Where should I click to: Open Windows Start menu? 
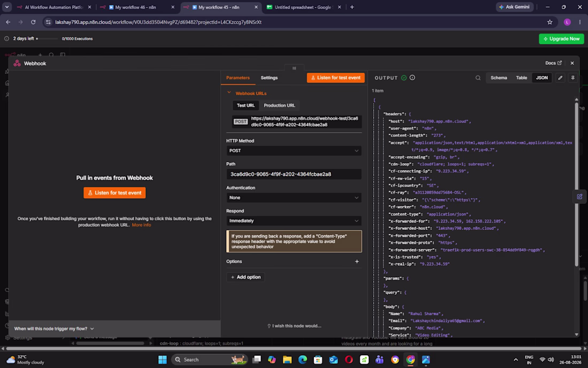coord(163,360)
